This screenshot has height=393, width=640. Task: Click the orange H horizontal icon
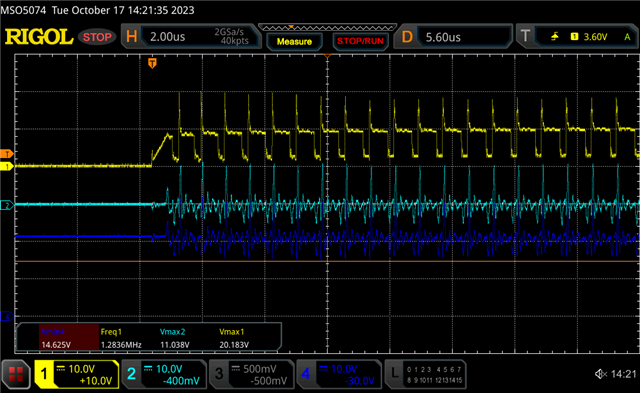coord(131,37)
